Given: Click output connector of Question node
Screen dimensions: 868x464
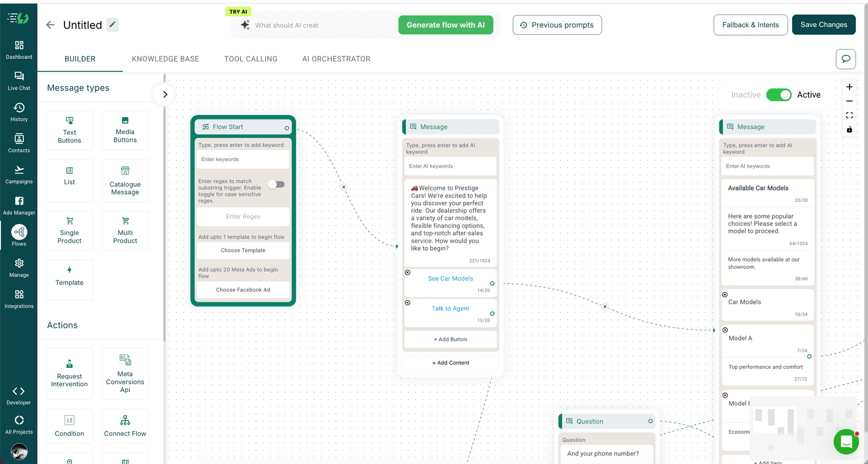Looking at the screenshot, I should pos(650,421).
